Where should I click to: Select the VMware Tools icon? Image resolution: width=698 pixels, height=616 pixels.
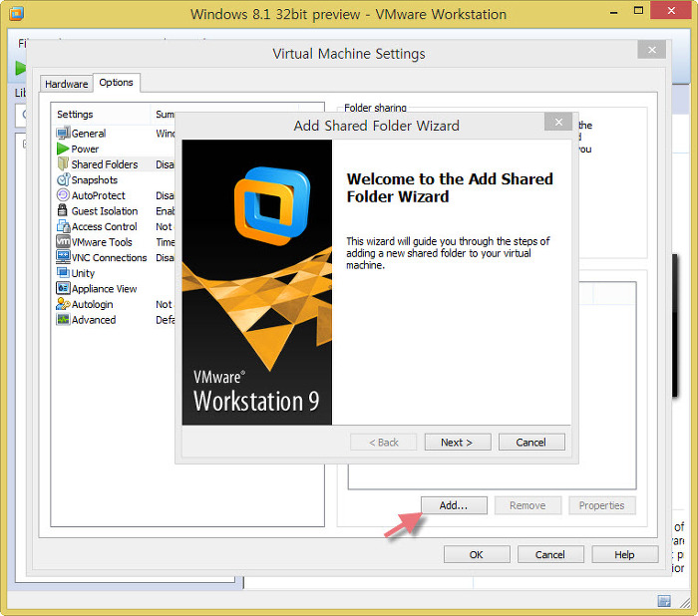click(63, 242)
